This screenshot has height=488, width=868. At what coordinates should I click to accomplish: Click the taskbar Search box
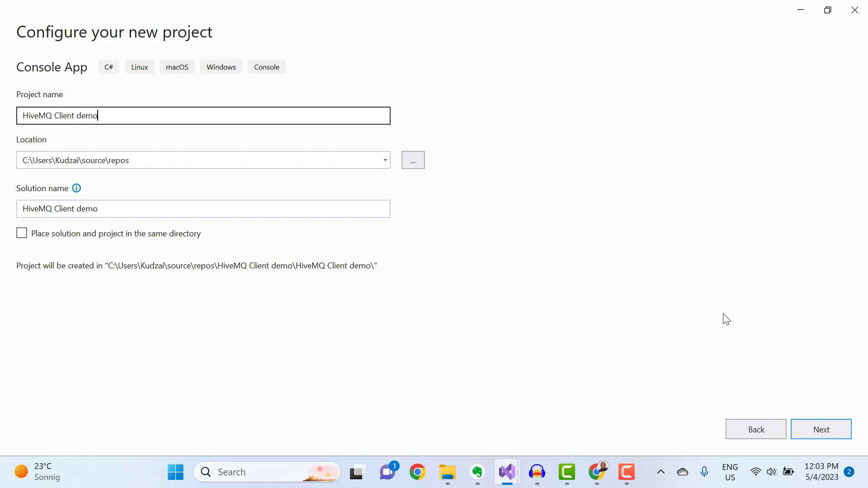point(267,472)
